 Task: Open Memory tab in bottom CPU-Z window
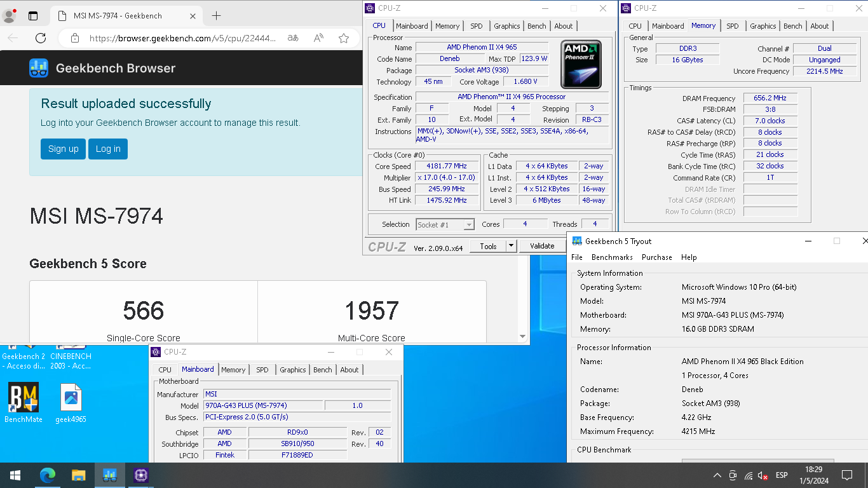tap(233, 370)
